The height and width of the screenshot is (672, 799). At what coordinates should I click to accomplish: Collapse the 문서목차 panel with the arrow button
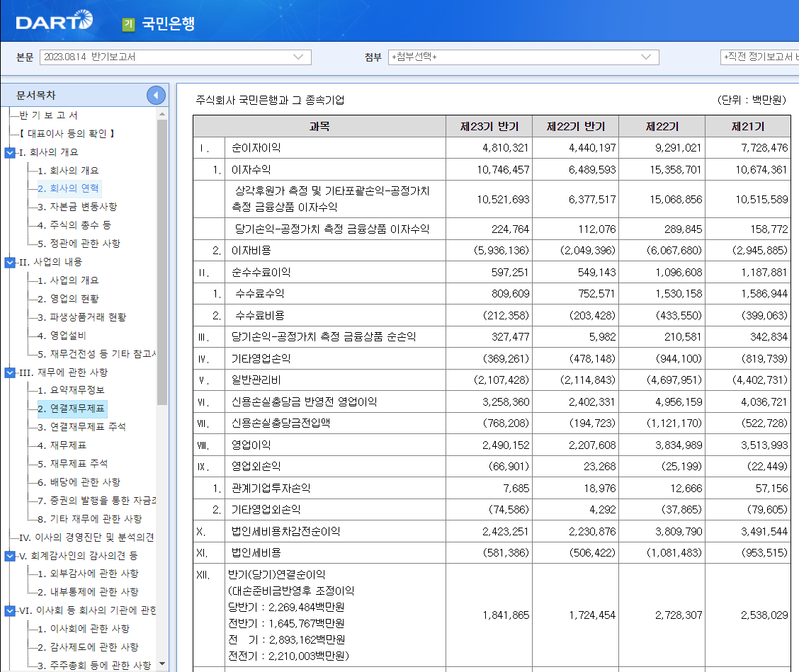pyautogui.click(x=155, y=95)
